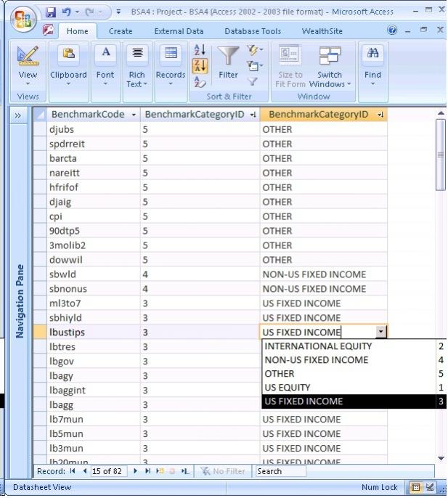Switch to Datasheet View status icon

(x=415, y=487)
